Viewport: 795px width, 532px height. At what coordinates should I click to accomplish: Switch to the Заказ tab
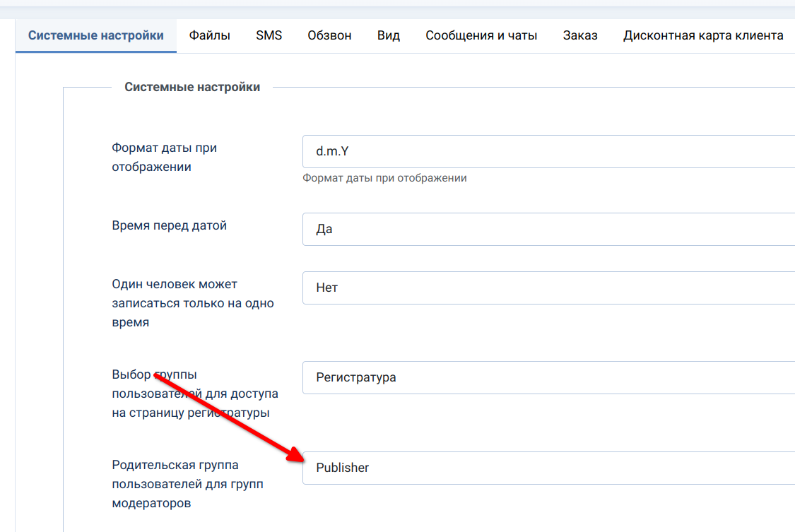(x=580, y=35)
